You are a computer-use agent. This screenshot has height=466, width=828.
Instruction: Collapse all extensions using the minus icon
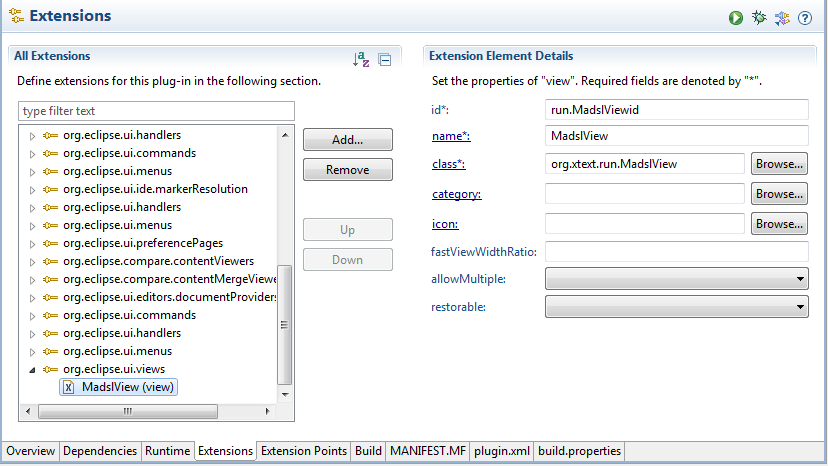[x=384, y=59]
